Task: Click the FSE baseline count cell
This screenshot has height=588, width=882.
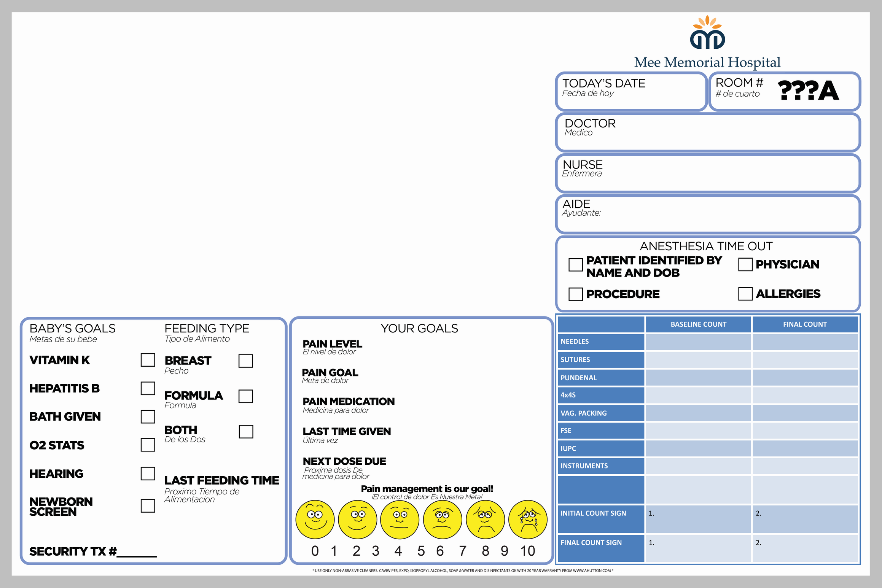Action: click(x=698, y=431)
